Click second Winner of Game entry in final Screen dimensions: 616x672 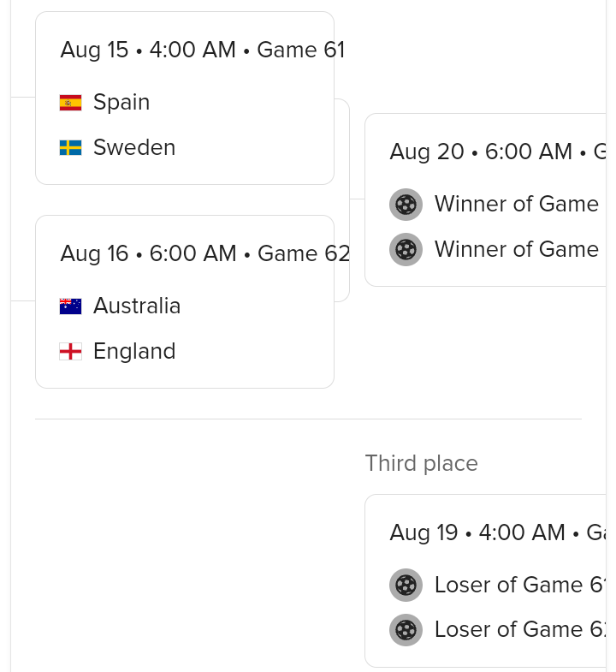517,249
